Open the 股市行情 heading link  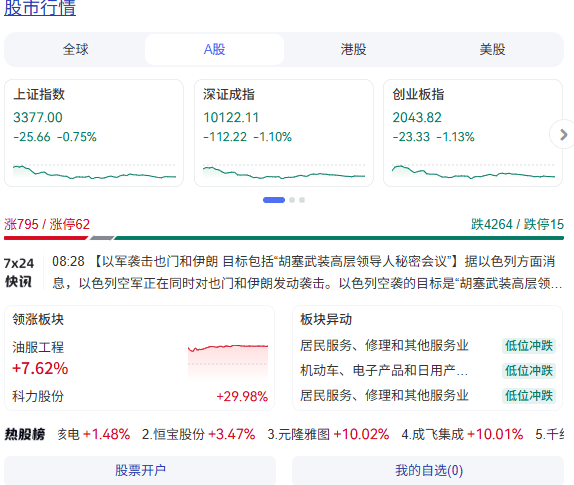point(40,7)
